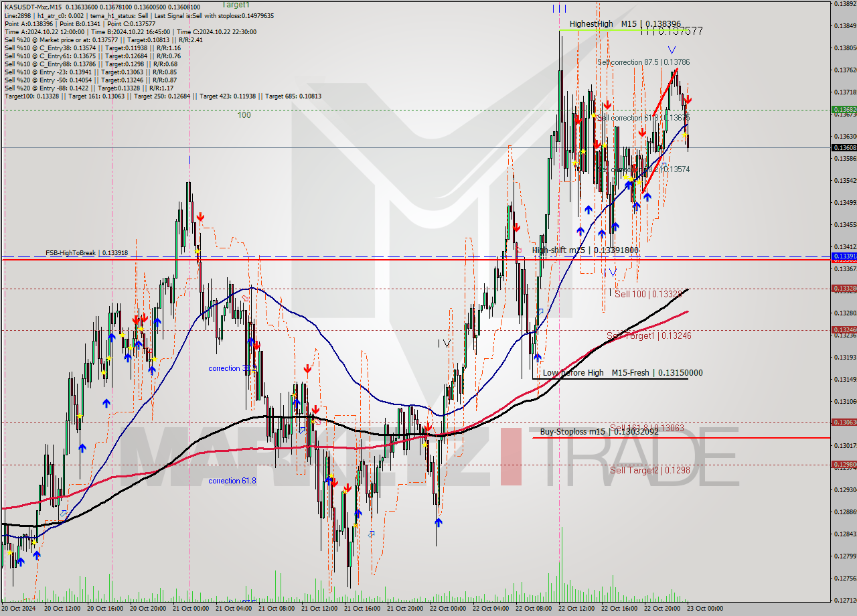The width and height of the screenshot is (857, 616).
Task: Select the 'Sell correction 61.8 | 0.13675' label
Action: pos(643,118)
